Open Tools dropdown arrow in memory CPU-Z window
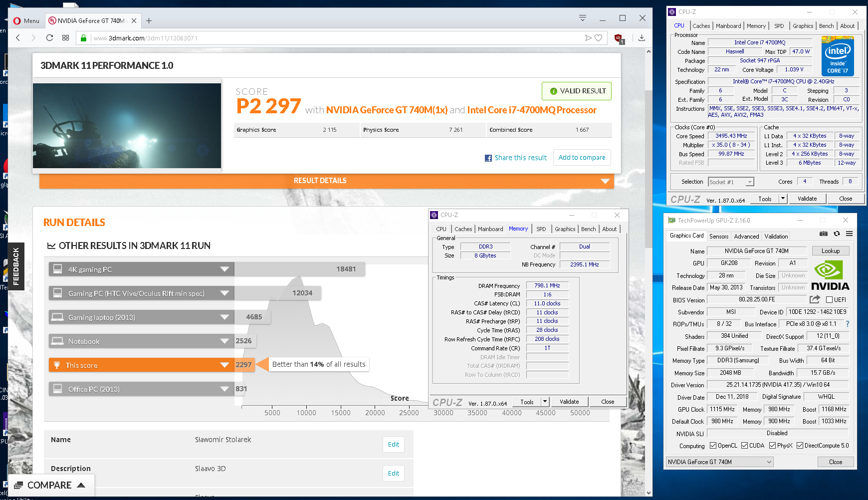Viewport: 868px width, 500px height. coord(545,402)
